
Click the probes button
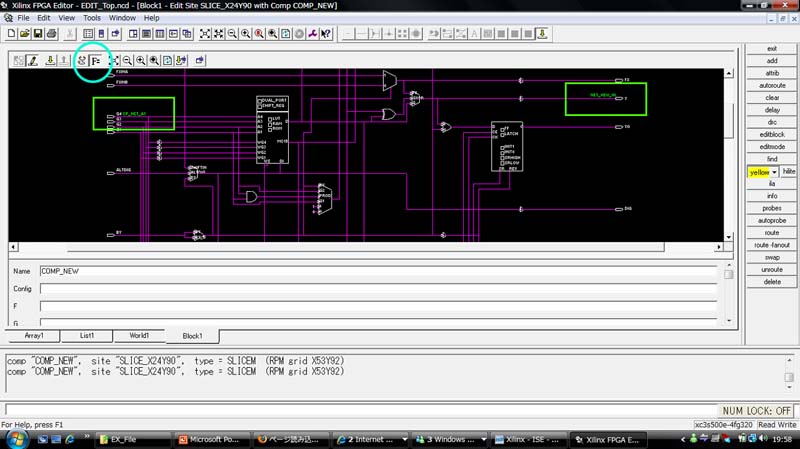(x=772, y=208)
